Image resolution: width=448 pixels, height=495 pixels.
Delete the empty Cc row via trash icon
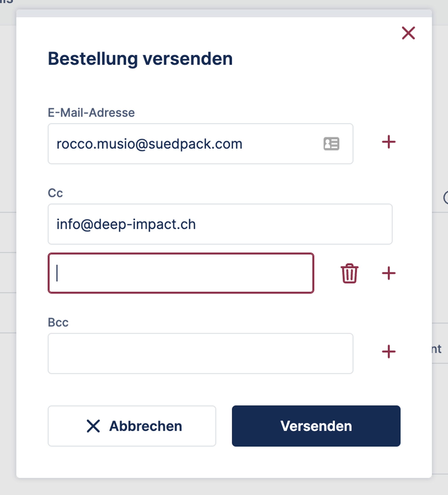(x=349, y=273)
